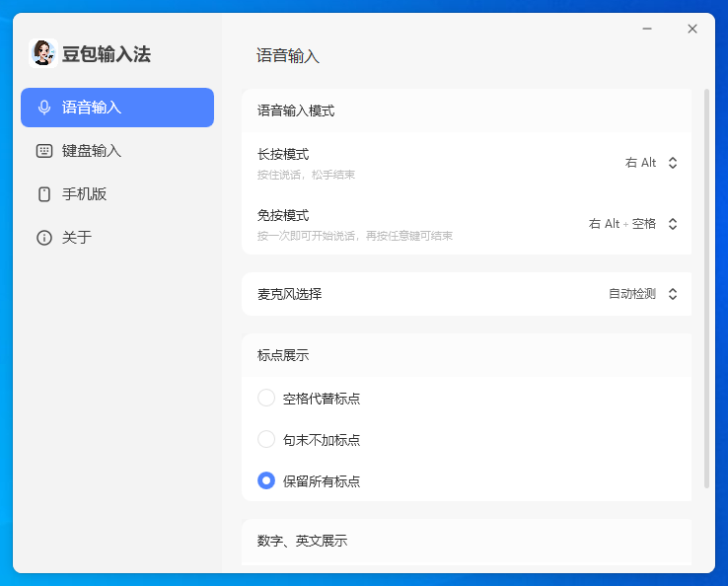The width and height of the screenshot is (728, 586).
Task: Switch to the 键盘输入 tab
Action: [117, 151]
